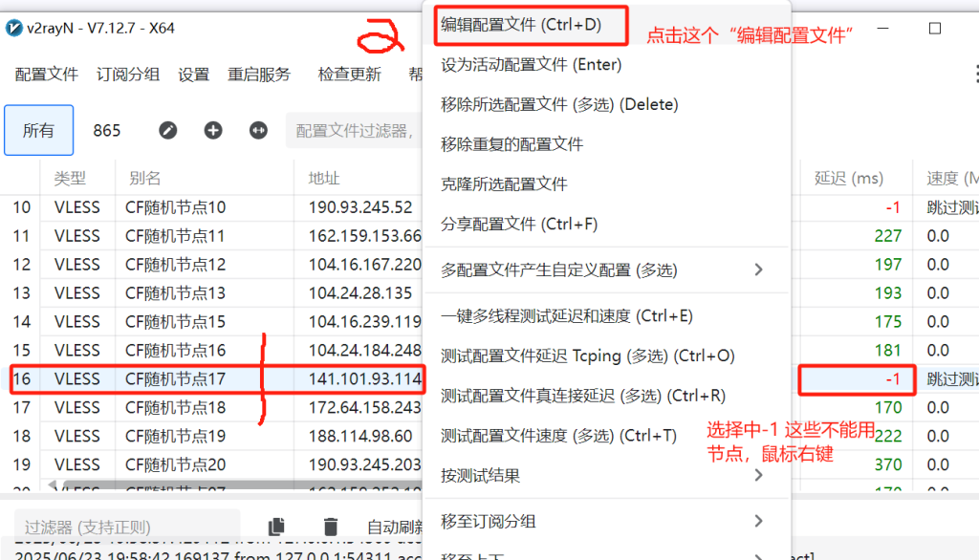The width and height of the screenshot is (979, 560).
Task: Expand 按测试结果 submenu arrow
Action: point(758,475)
